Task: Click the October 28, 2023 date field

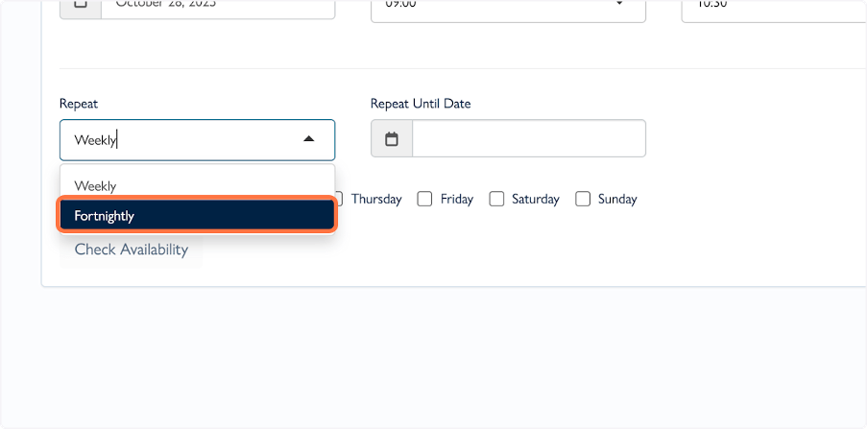Action: click(x=221, y=5)
